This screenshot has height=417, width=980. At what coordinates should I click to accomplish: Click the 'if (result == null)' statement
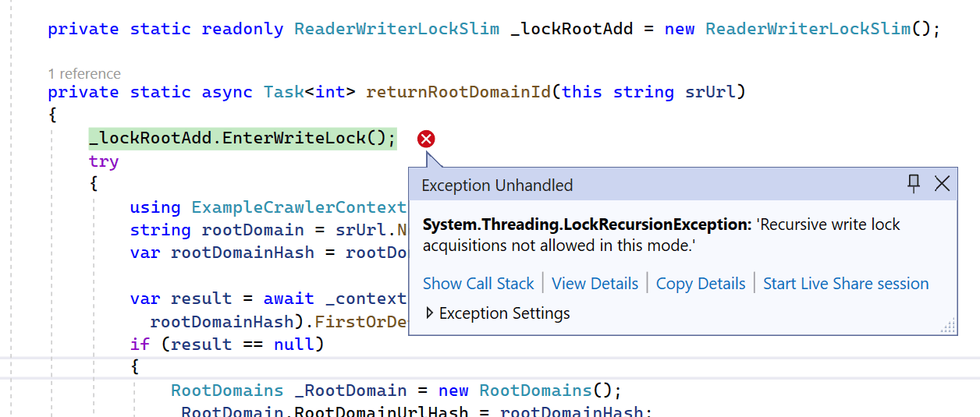pyautogui.click(x=226, y=344)
